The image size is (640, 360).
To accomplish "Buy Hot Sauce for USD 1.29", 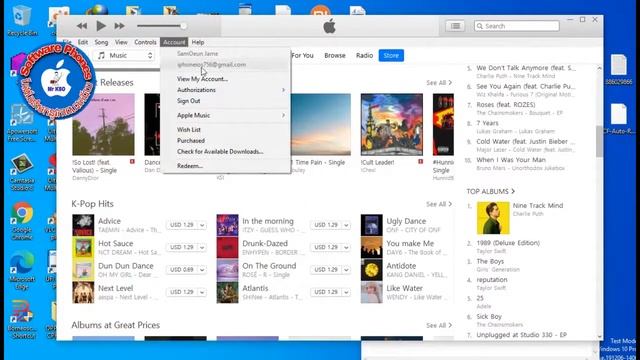I will coord(182,247).
